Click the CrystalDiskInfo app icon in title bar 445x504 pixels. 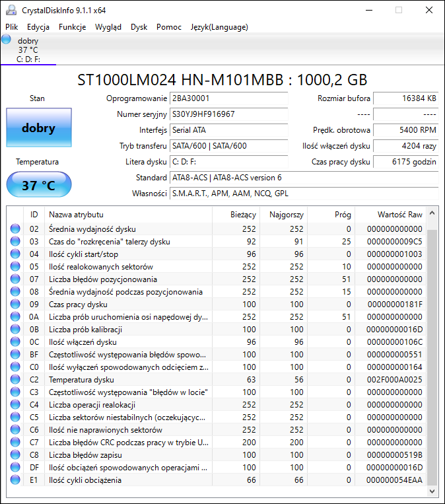coord(11,11)
